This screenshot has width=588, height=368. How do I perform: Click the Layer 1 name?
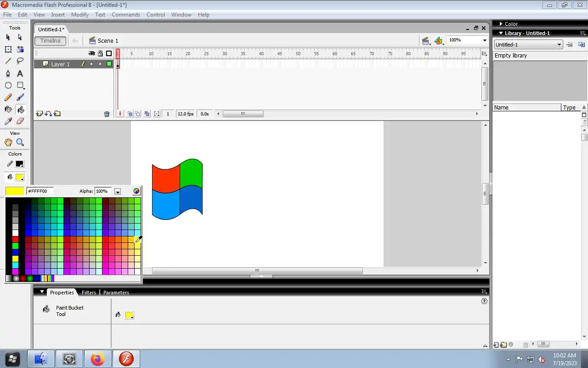pos(60,64)
